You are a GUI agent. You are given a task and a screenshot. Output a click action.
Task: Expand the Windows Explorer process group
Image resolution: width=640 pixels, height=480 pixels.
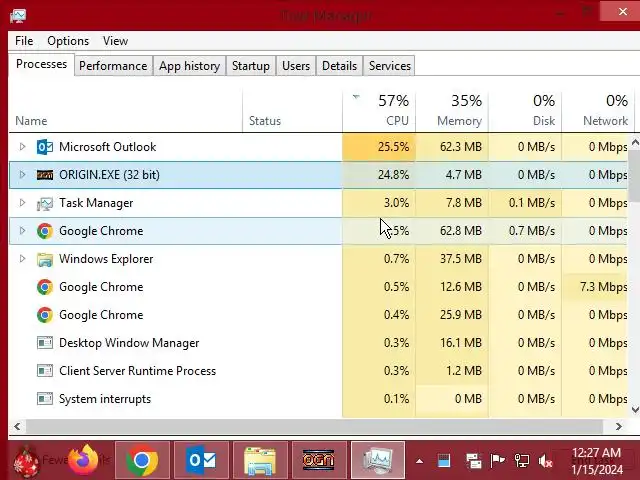pyautogui.click(x=22, y=259)
